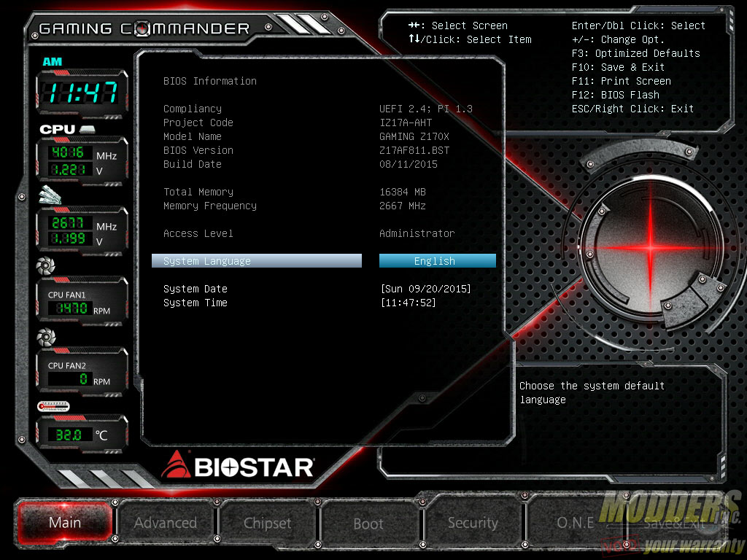The width and height of the screenshot is (747, 560).
Task: Click the Access Level value Administrator
Action: [x=417, y=233]
